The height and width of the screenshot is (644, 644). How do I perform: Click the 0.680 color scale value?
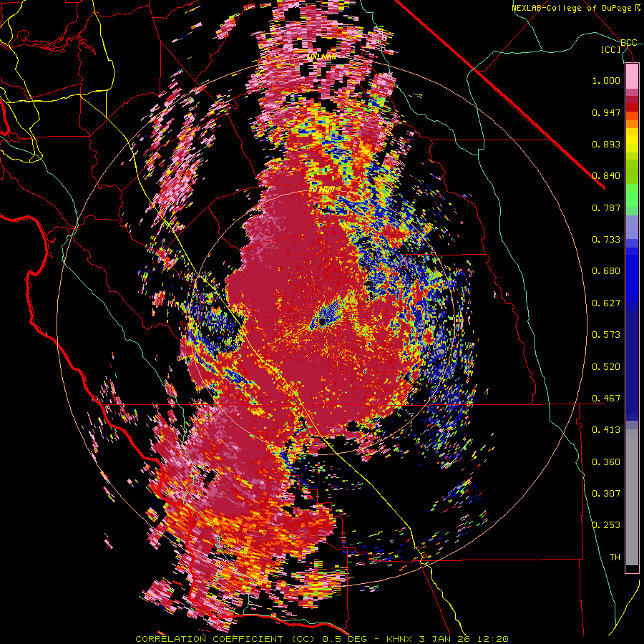[606, 271]
